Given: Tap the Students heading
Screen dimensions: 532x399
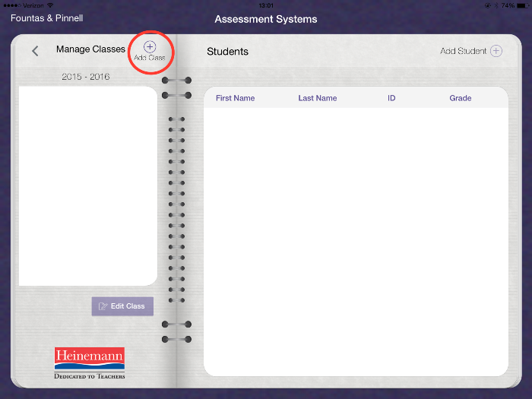Looking at the screenshot, I should point(228,52).
